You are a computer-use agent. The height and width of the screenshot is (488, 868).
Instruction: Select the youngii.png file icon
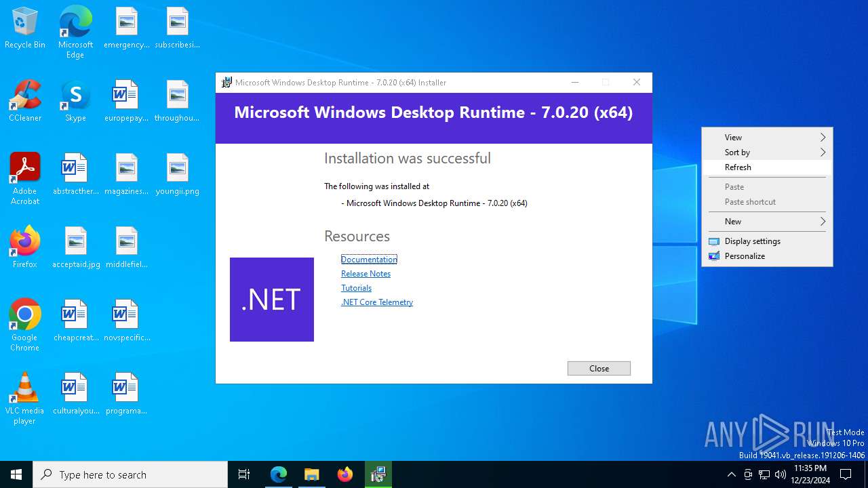(x=177, y=175)
